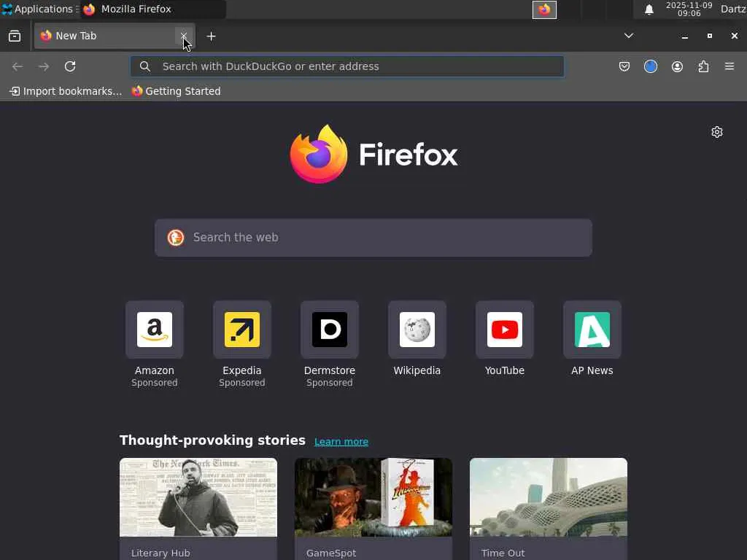This screenshot has width=747, height=560.
Task: Click the Search the web box
Action: coord(373,238)
